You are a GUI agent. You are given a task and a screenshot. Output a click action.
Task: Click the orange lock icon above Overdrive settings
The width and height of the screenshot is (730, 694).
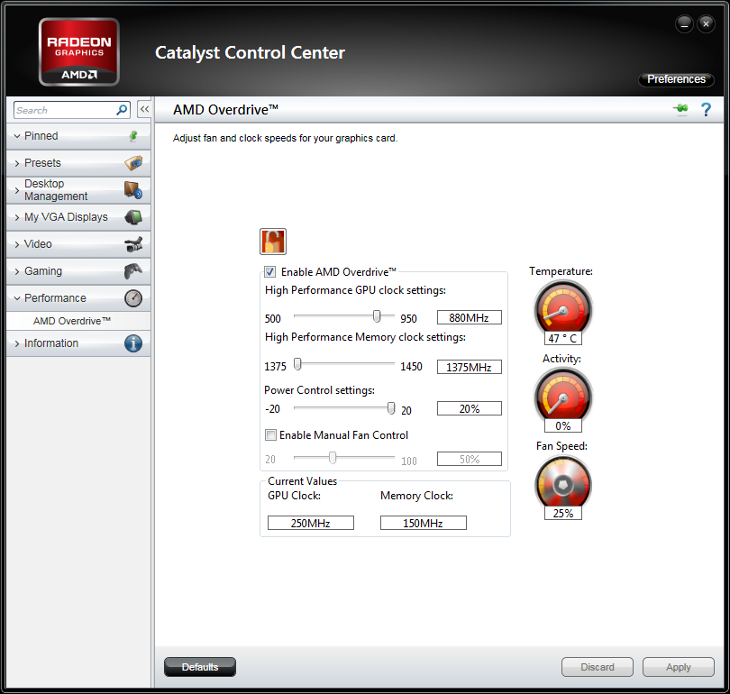273,241
